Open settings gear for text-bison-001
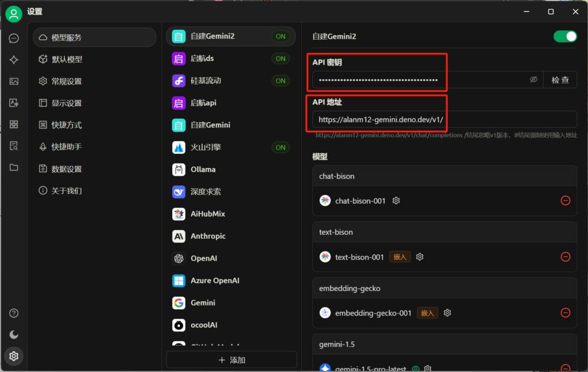The width and height of the screenshot is (588, 372). pos(420,257)
